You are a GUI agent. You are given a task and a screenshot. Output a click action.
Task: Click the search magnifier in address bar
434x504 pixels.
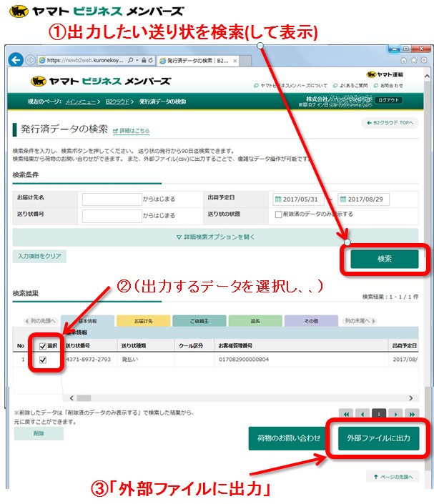(131, 60)
